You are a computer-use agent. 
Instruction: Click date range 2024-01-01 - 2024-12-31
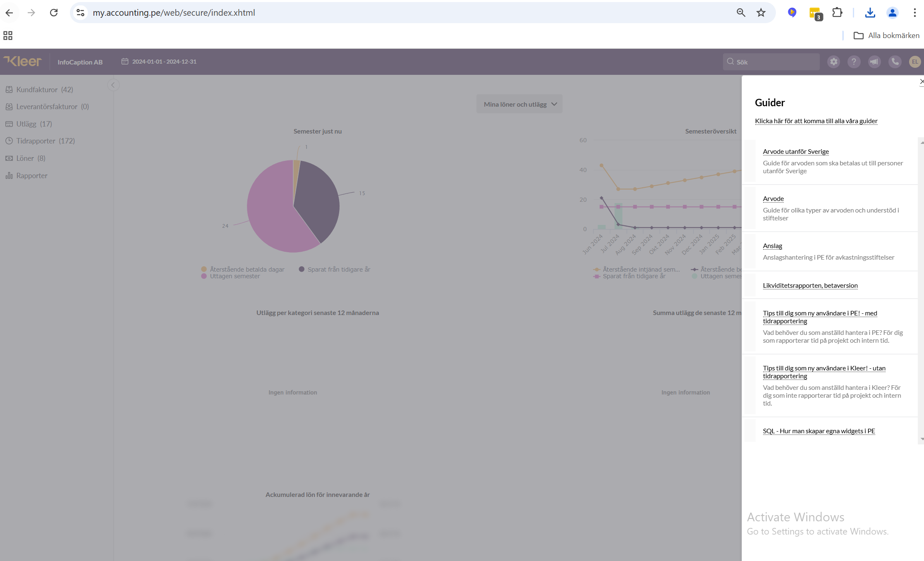pos(164,62)
